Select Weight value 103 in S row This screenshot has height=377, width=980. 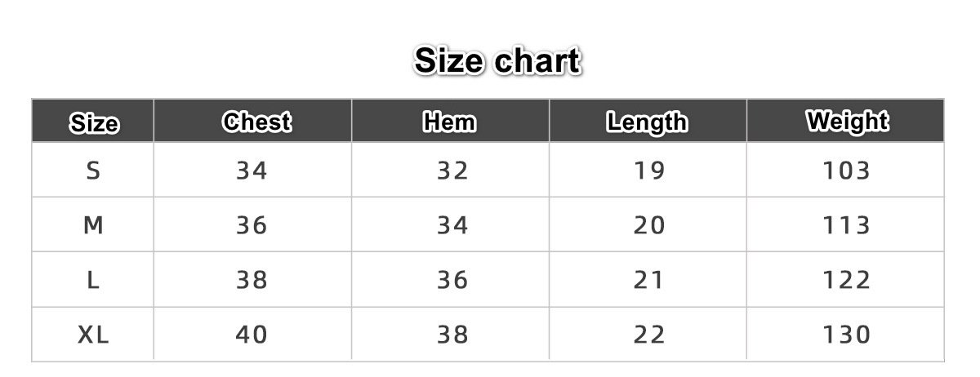(847, 171)
